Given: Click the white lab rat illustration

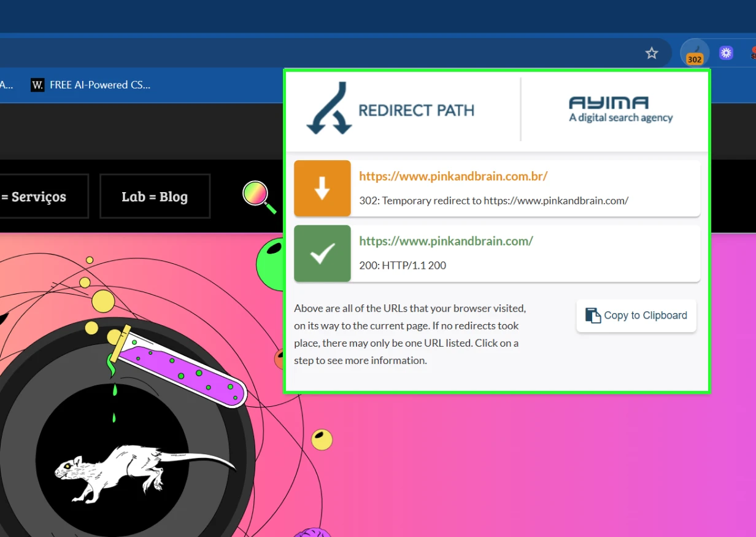Looking at the screenshot, I should coord(144,473).
